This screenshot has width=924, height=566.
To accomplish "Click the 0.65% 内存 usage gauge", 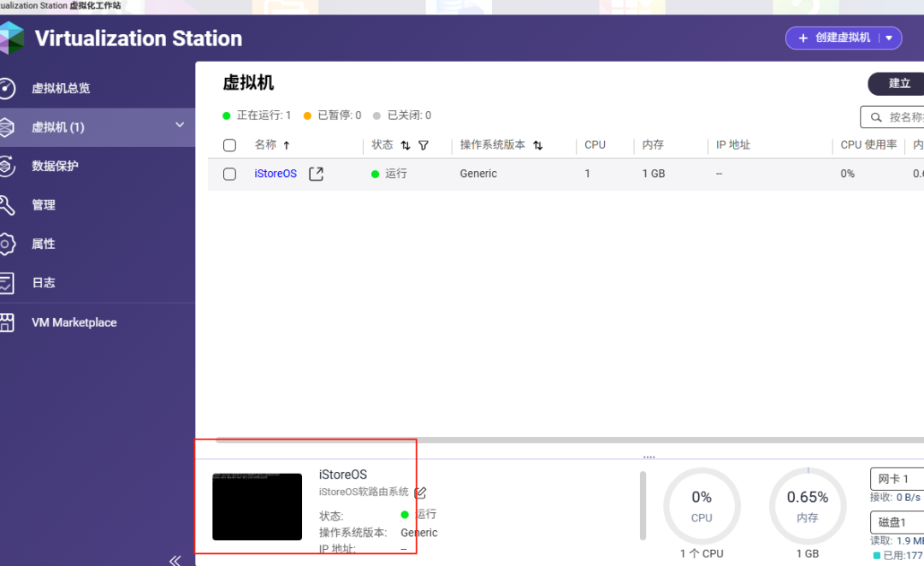I will click(x=808, y=506).
